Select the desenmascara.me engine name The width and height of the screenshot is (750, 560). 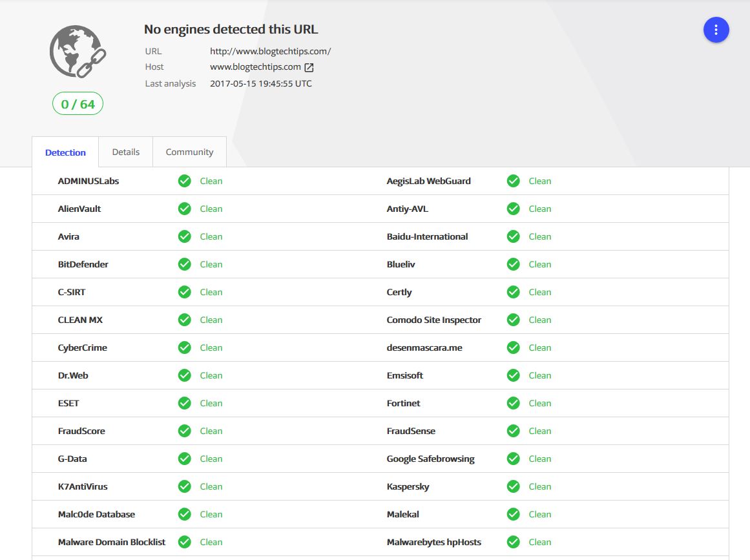[x=424, y=347]
